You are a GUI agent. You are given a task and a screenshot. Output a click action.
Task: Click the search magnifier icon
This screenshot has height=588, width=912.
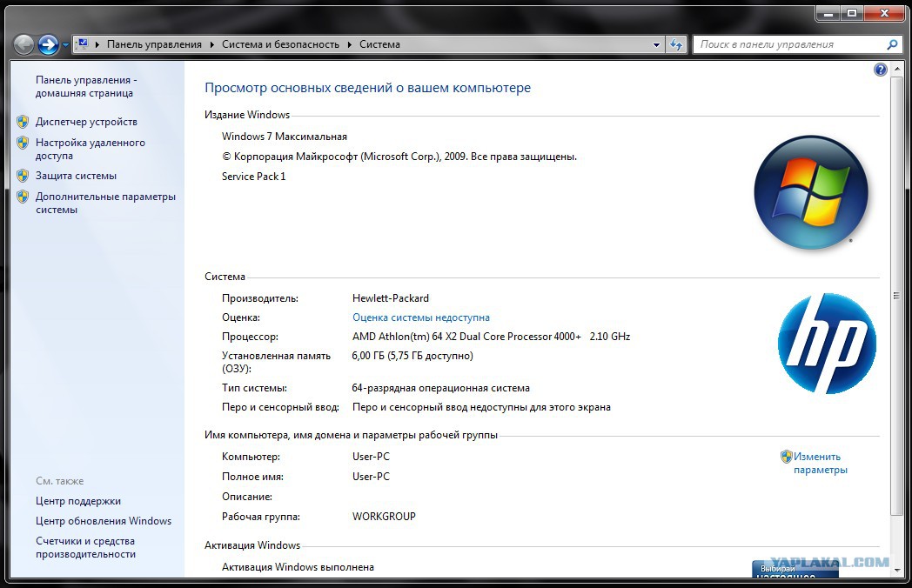click(892, 44)
